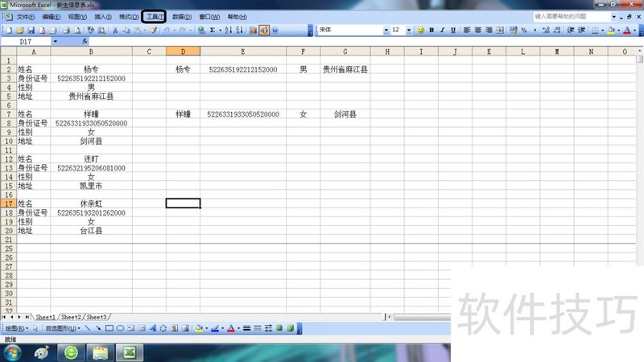Click the help question input box
644x362 pixels.
click(x=572, y=16)
